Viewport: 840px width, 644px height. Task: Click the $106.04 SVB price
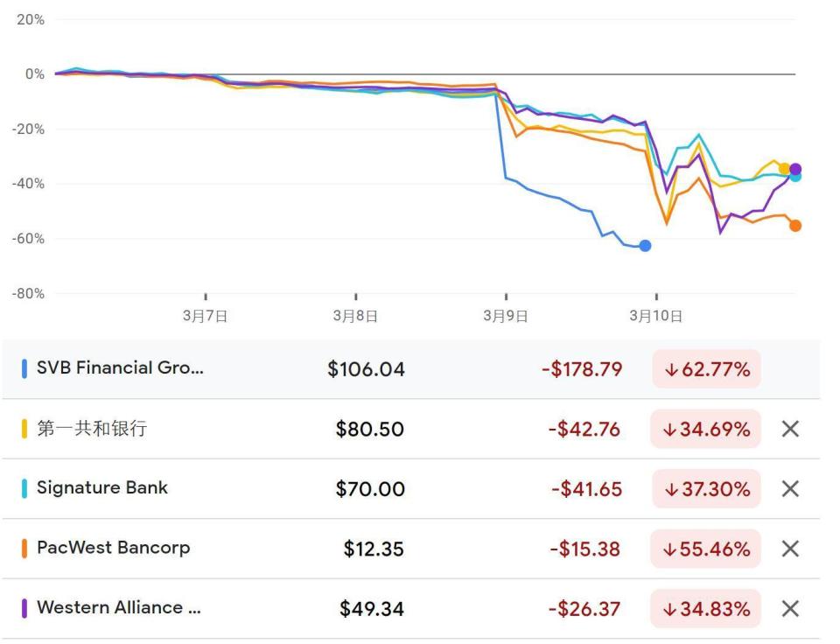point(366,369)
